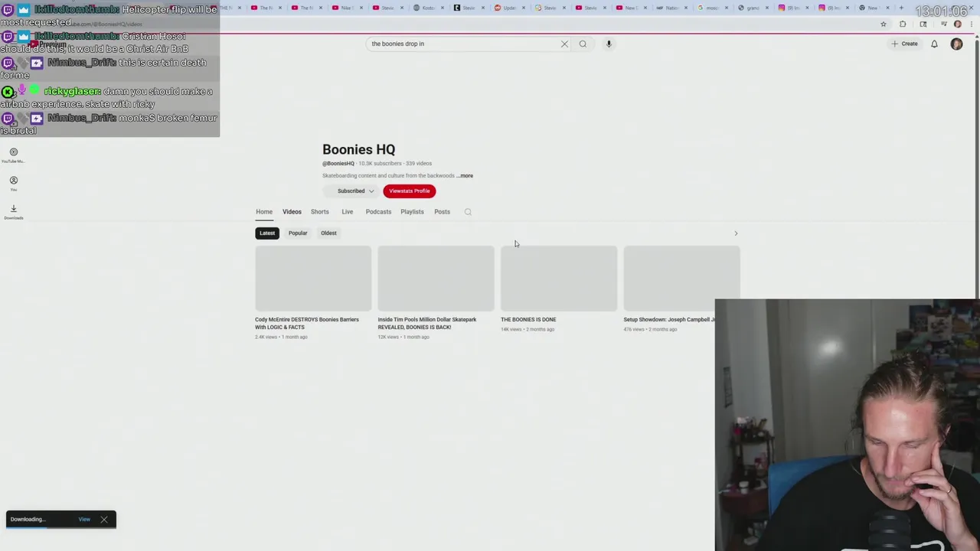Clear the search box with the X
The image size is (980, 551).
coord(564,44)
